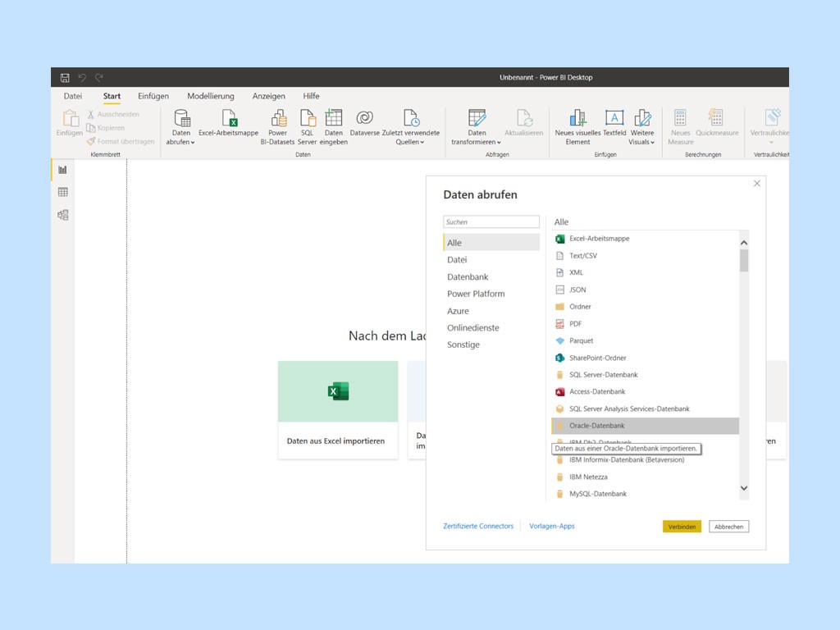Close the Daten abrufen dialog
Image resolution: width=840 pixels, height=630 pixels.
pyautogui.click(x=757, y=183)
